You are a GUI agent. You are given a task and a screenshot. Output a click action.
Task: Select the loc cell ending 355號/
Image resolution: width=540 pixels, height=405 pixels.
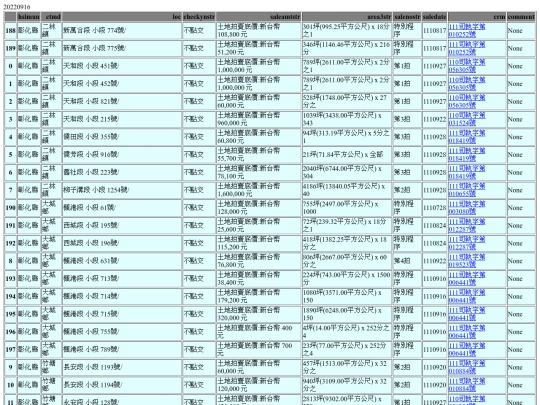pos(122,137)
